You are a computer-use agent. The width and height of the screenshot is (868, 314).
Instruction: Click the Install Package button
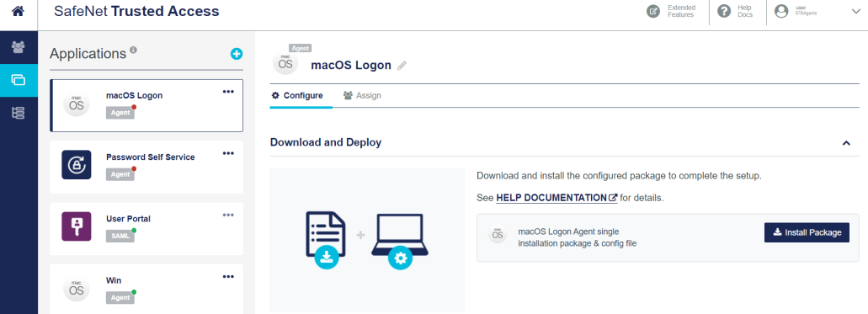click(x=807, y=232)
